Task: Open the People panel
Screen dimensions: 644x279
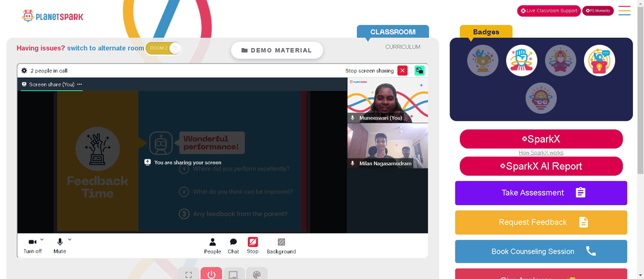Action: (x=213, y=246)
